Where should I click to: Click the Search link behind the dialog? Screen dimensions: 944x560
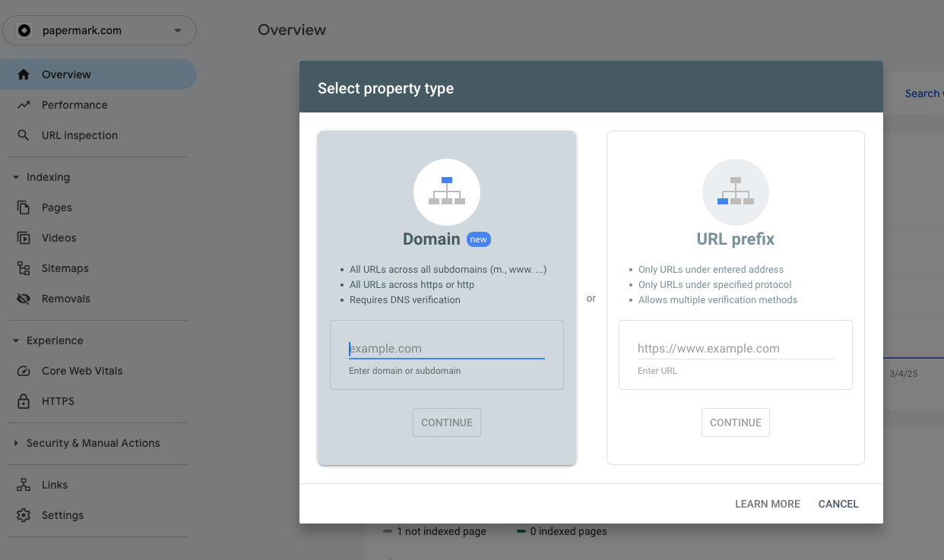pos(922,93)
